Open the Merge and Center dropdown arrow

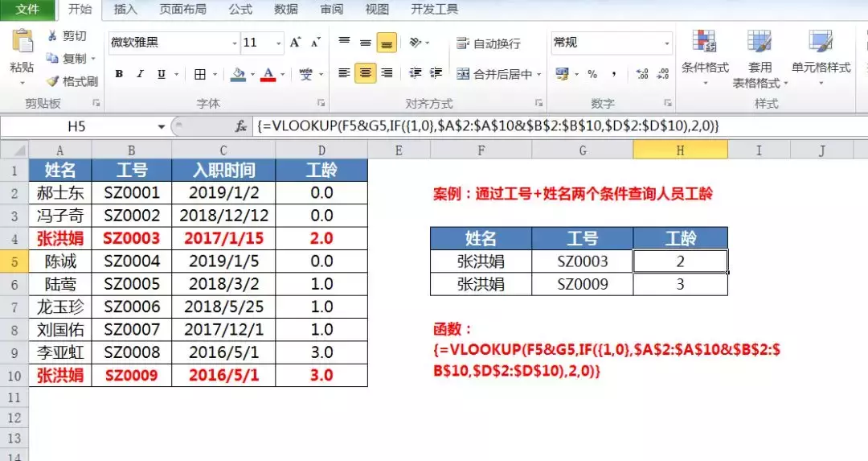tap(538, 74)
